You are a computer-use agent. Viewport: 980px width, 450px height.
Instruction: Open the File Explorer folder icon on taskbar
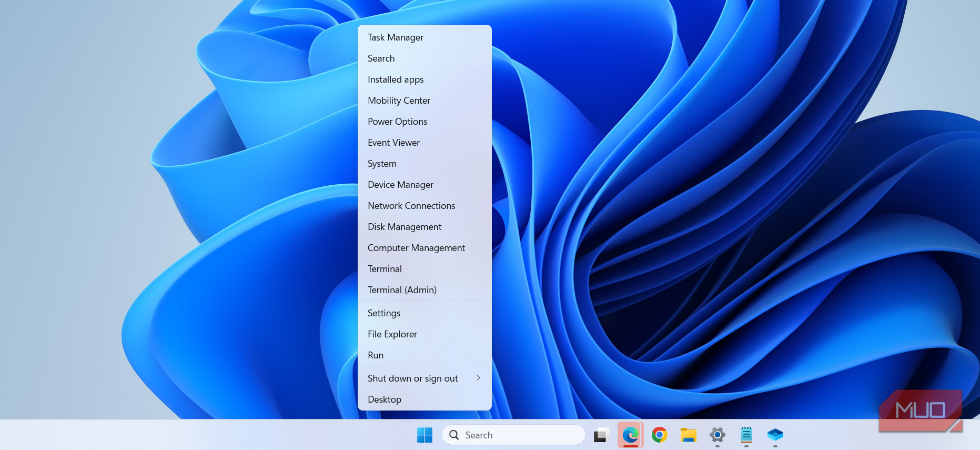click(688, 435)
